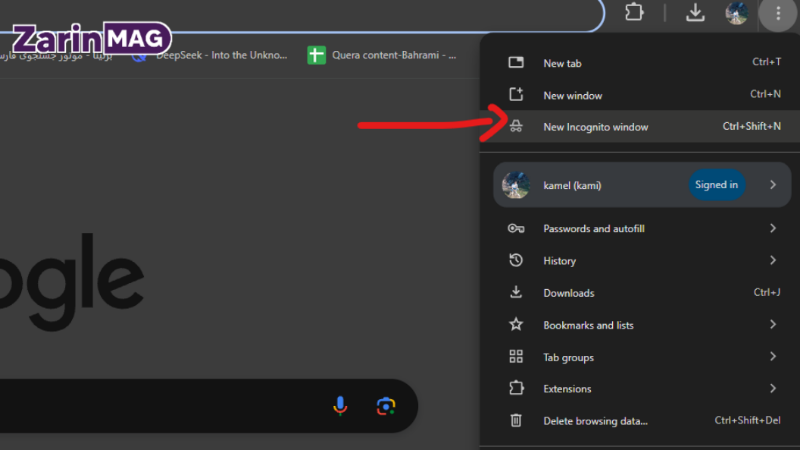Click the Ctrl+T shortcut text
The image size is (800, 450).
click(766, 62)
